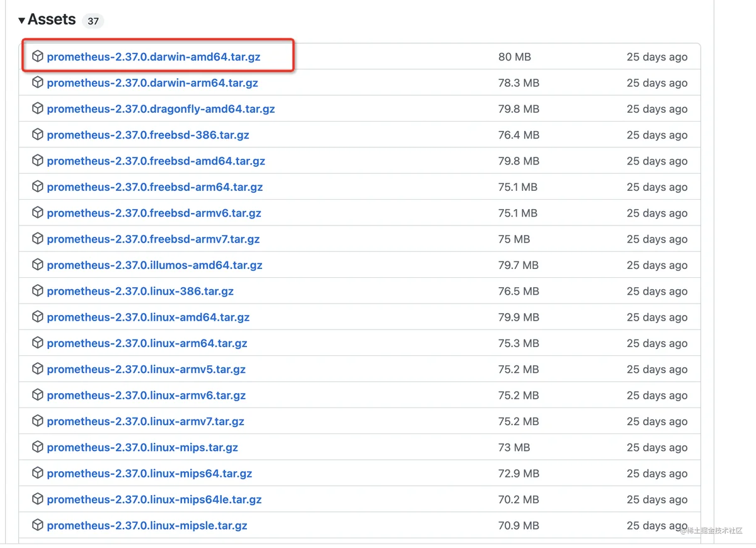The height and width of the screenshot is (548, 756).
Task: Click '25 days ago' in darwin-amd64 row
Action: coord(657,57)
